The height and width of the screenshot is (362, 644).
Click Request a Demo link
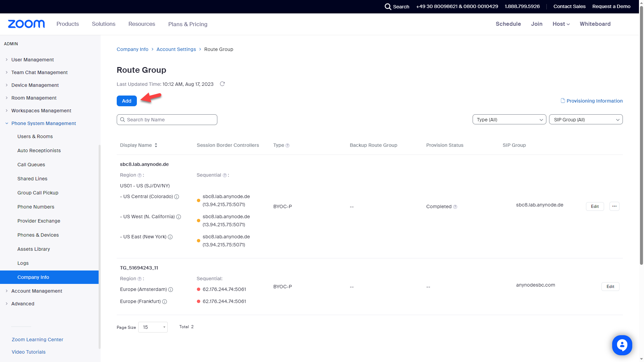click(611, 6)
